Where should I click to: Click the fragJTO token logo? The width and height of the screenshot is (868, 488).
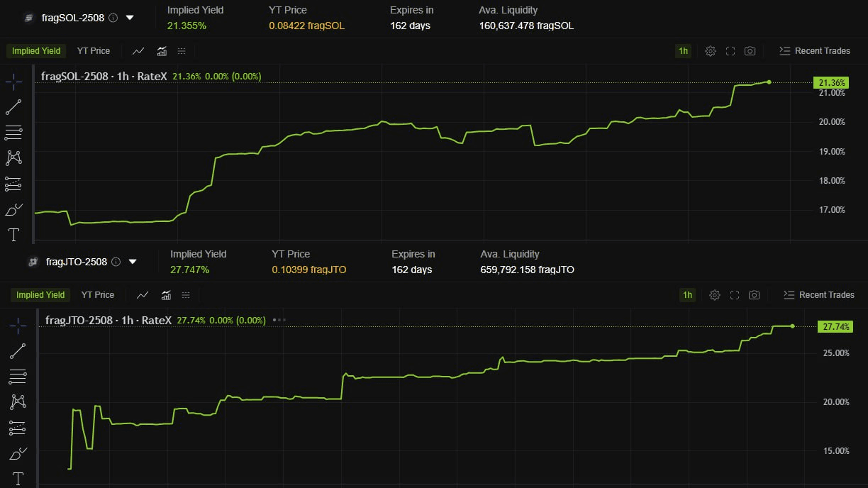[x=33, y=262]
